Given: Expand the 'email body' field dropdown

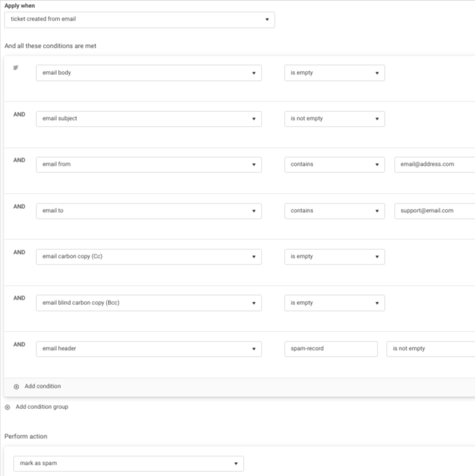Looking at the screenshot, I should 148,73.
